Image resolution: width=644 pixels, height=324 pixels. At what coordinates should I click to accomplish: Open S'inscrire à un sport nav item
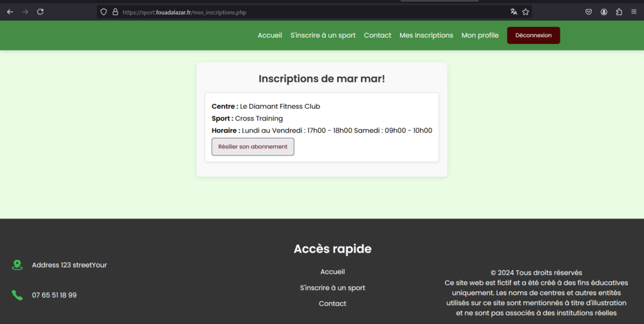[x=323, y=35]
